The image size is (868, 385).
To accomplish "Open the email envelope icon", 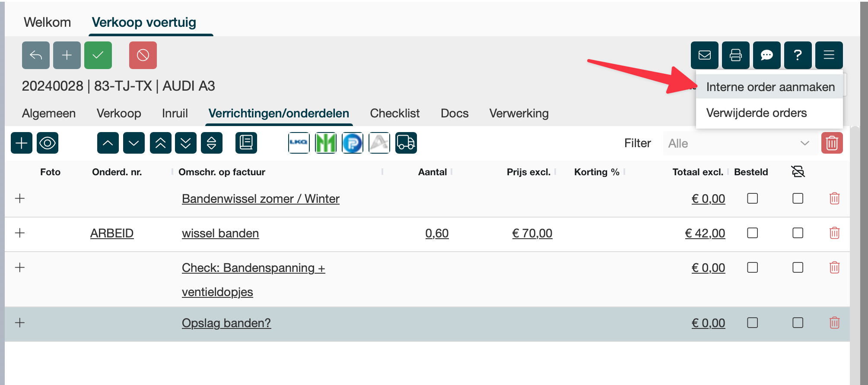I will point(705,55).
